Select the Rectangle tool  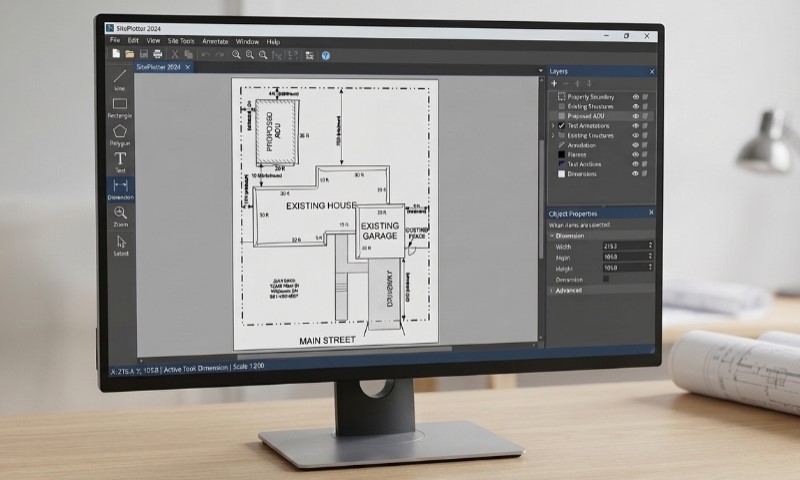120,108
